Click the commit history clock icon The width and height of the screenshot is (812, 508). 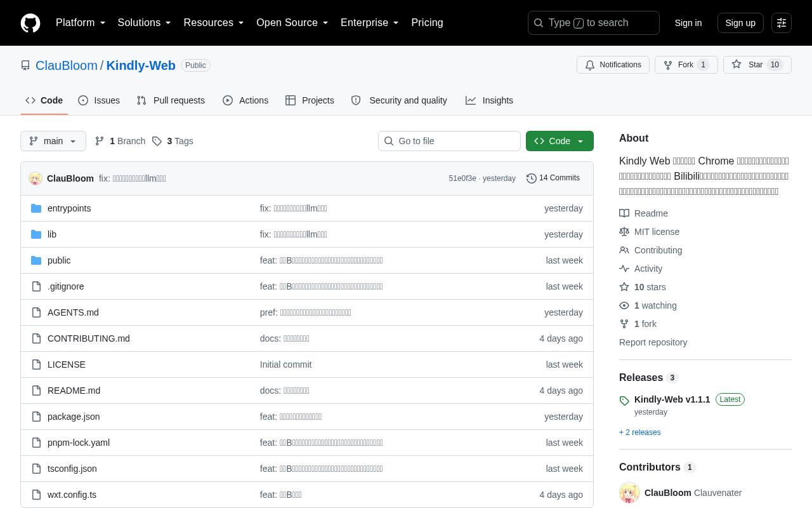pos(532,178)
